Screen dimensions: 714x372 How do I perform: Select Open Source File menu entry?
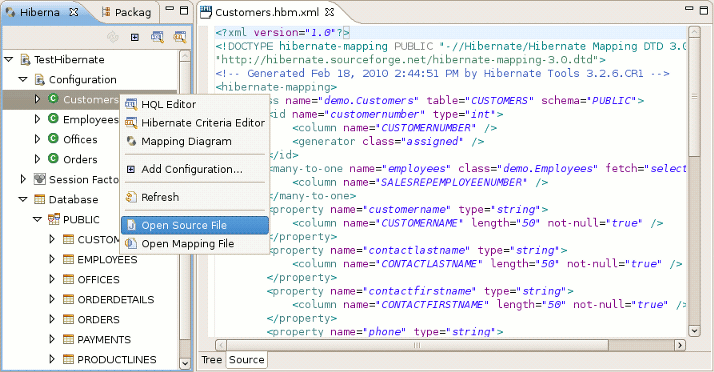pos(194,225)
